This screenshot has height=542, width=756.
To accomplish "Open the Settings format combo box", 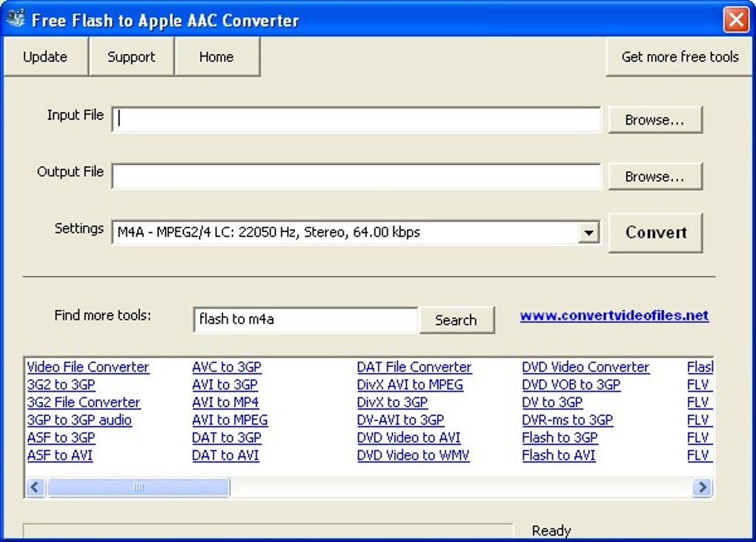I will 356,232.
